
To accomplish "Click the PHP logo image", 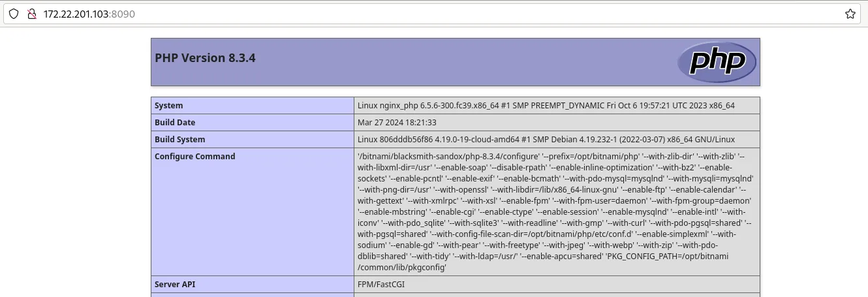I will tap(717, 62).
